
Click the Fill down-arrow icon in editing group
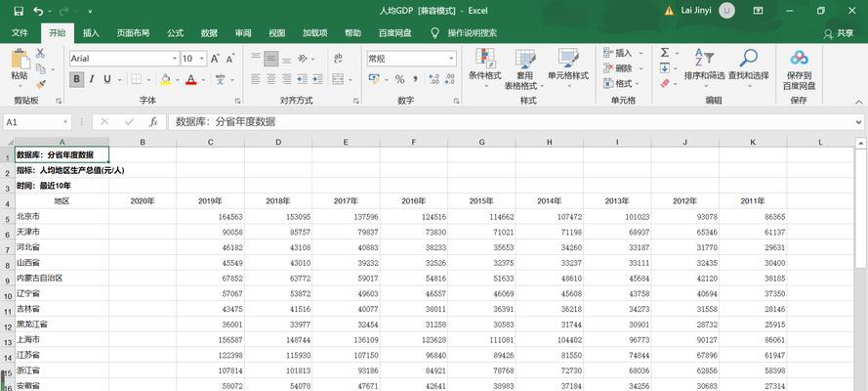click(665, 68)
